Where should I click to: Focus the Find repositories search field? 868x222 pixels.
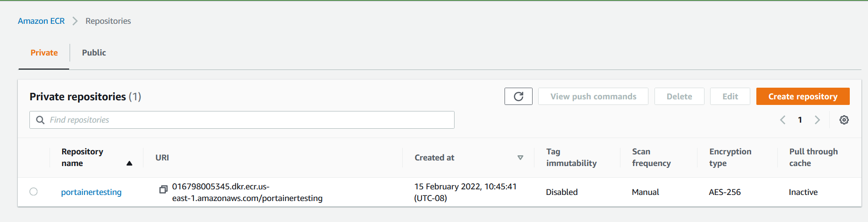[242, 120]
